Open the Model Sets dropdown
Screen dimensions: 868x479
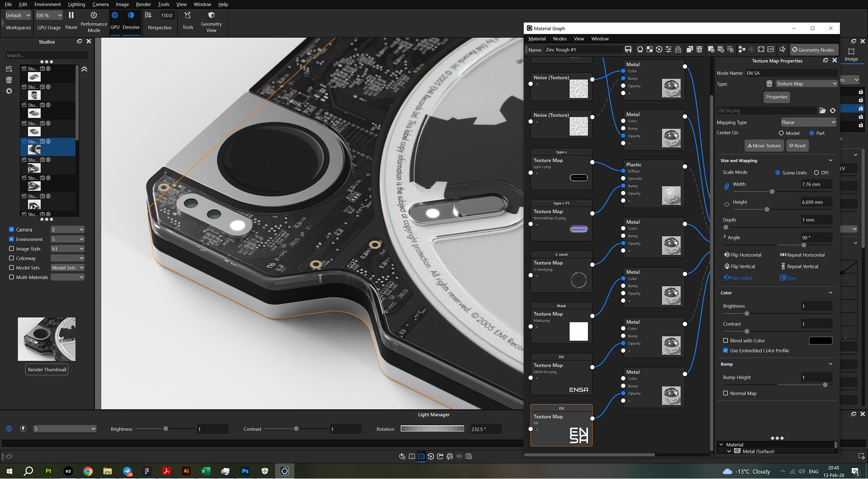(x=67, y=268)
